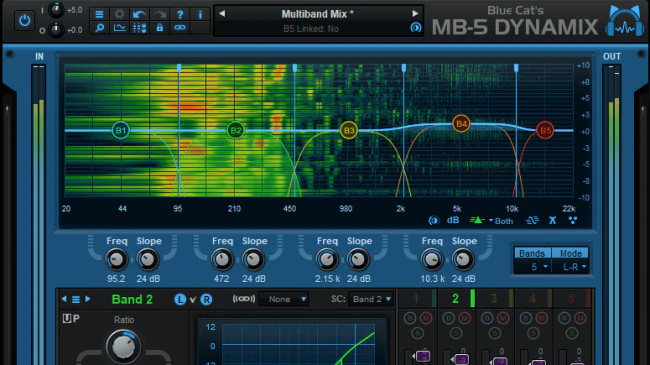The image size is (650, 365).
Task: Open the settings gear icon
Action: 119,15
